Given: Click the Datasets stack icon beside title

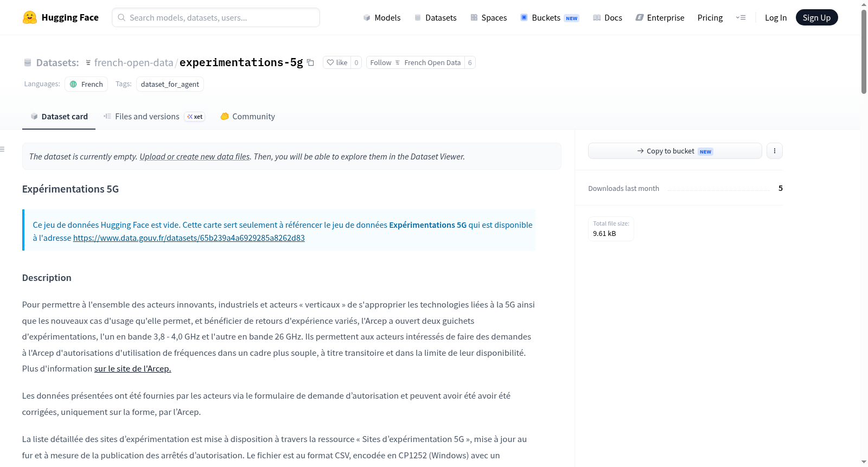Looking at the screenshot, I should point(28,63).
